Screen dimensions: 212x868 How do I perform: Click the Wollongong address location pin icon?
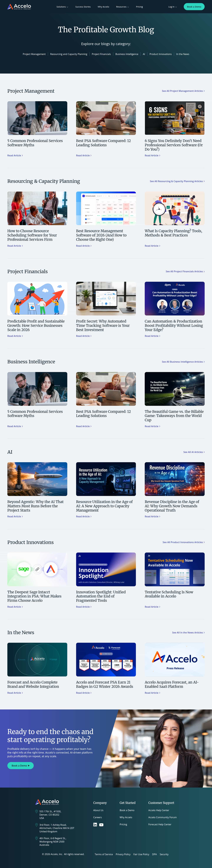36,838
